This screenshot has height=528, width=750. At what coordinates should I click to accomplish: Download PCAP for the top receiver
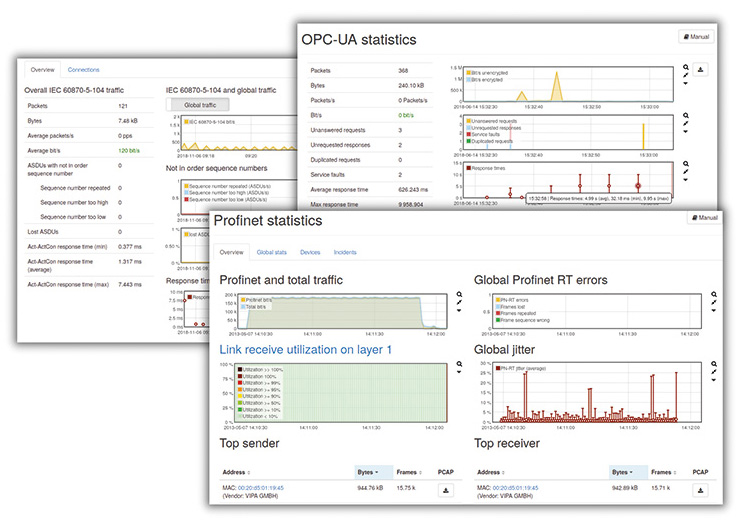click(x=701, y=490)
